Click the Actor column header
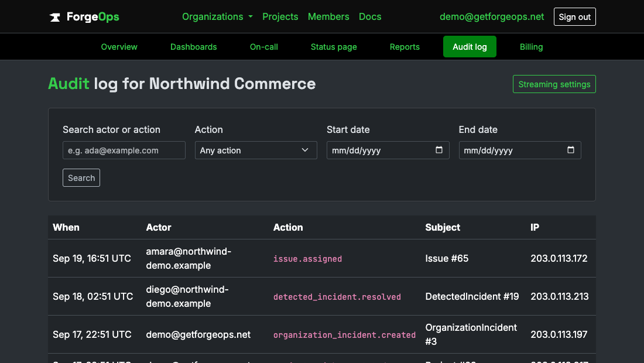The height and width of the screenshot is (363, 644). [159, 228]
